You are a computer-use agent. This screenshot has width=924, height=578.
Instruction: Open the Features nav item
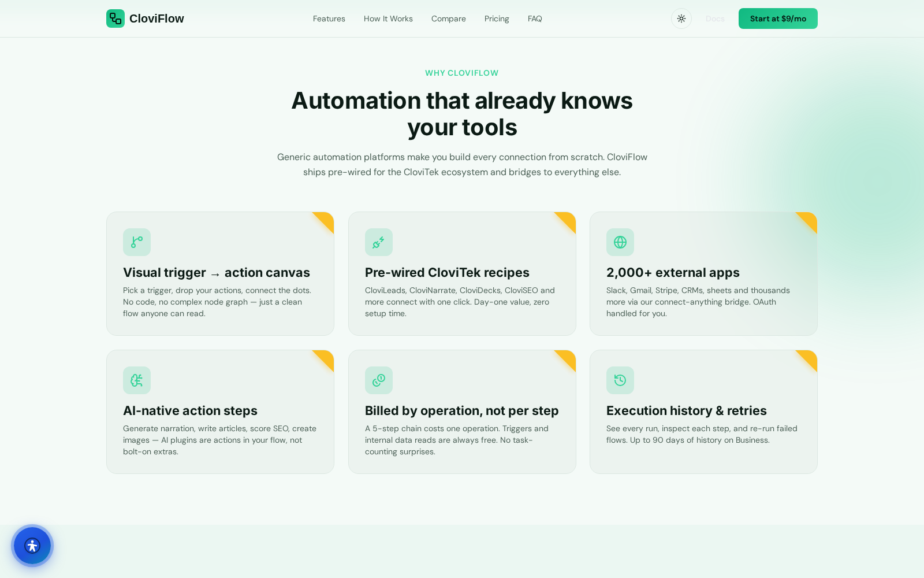click(x=329, y=18)
